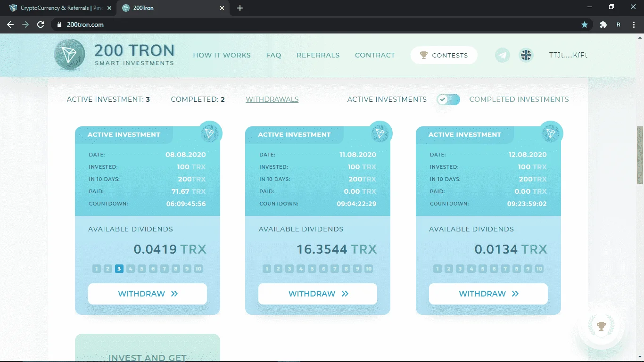Click the 16.3544 TRX dividend amount

337,249
